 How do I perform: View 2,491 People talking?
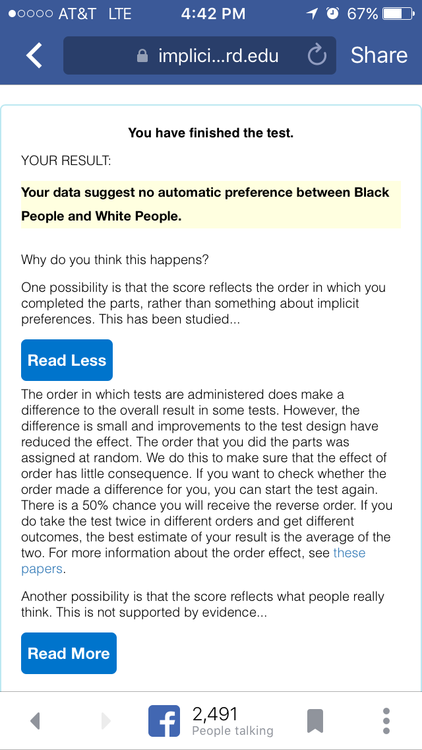[x=233, y=721]
